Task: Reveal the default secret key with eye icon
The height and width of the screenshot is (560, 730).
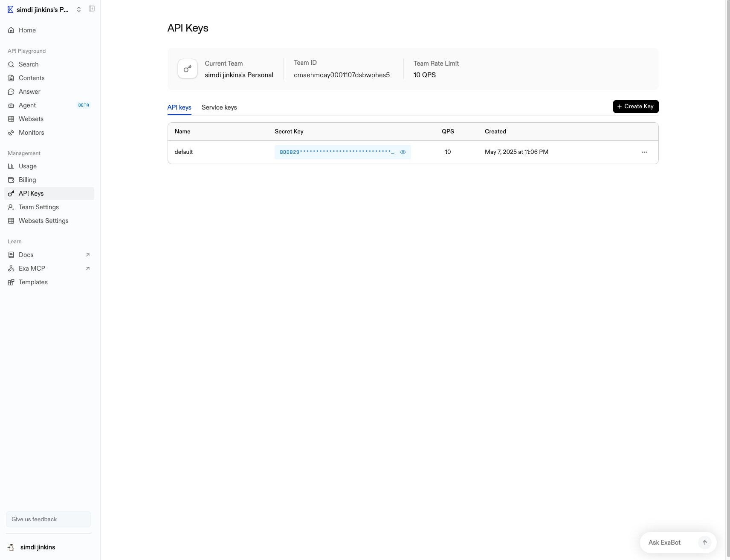Action: 403,152
